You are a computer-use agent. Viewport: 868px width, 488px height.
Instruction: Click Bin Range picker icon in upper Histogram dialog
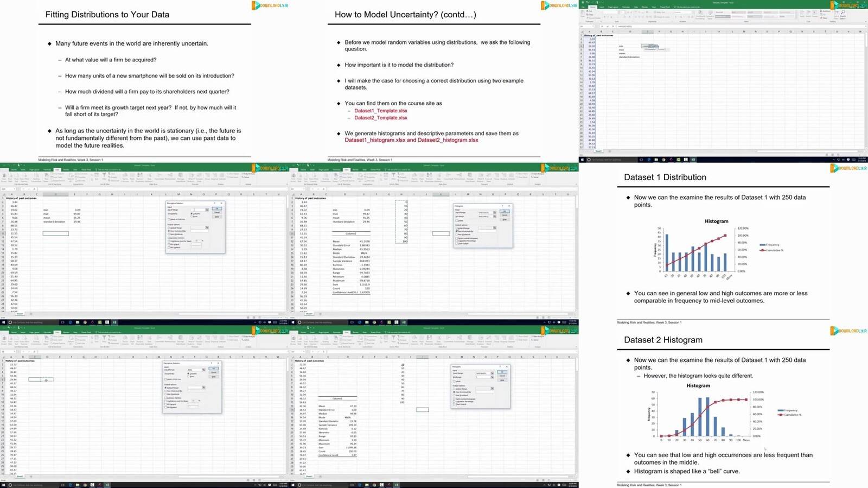click(495, 217)
